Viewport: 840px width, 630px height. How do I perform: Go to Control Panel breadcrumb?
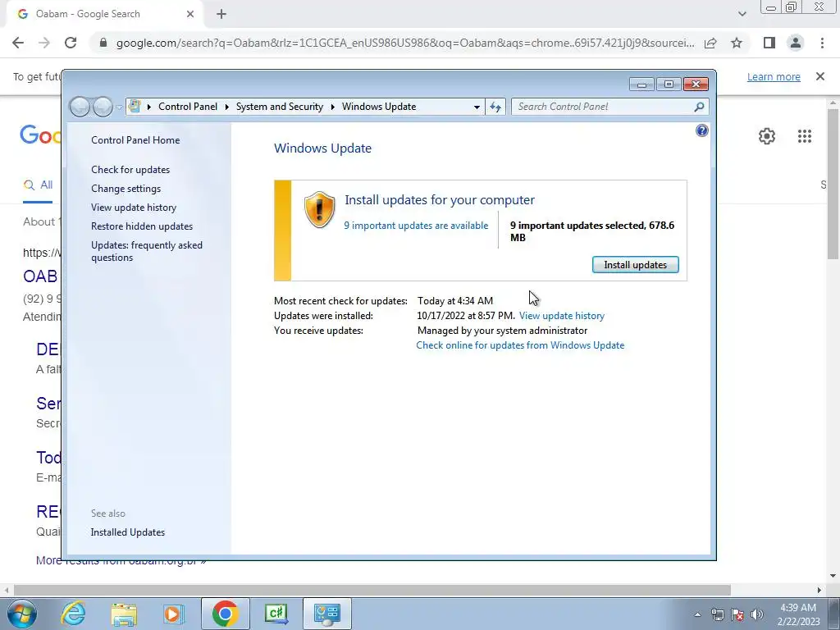(x=188, y=107)
